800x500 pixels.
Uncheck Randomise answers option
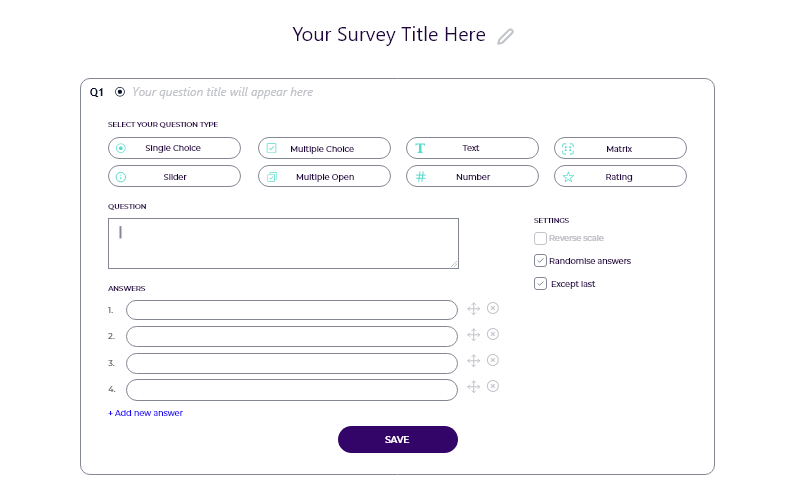tap(540, 261)
